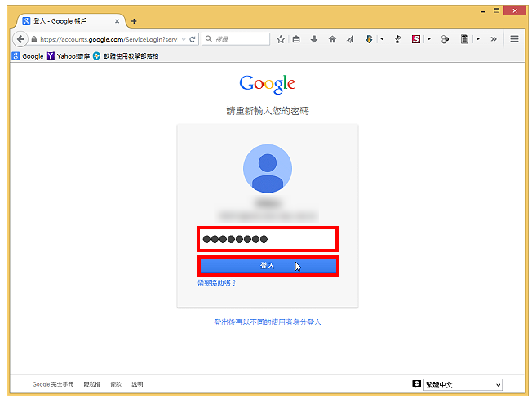This screenshot has width=532, height=403.
Task: Reload the page with refresh icon
Action: 193,39
